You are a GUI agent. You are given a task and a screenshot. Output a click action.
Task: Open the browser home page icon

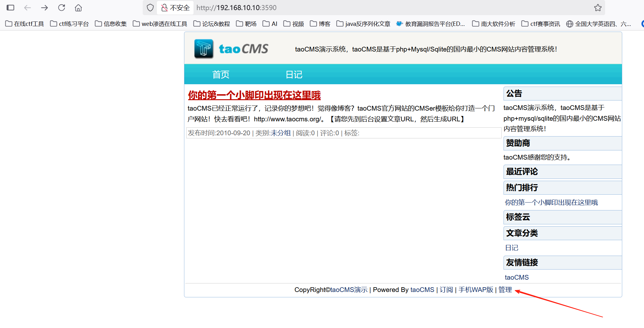coord(78,8)
